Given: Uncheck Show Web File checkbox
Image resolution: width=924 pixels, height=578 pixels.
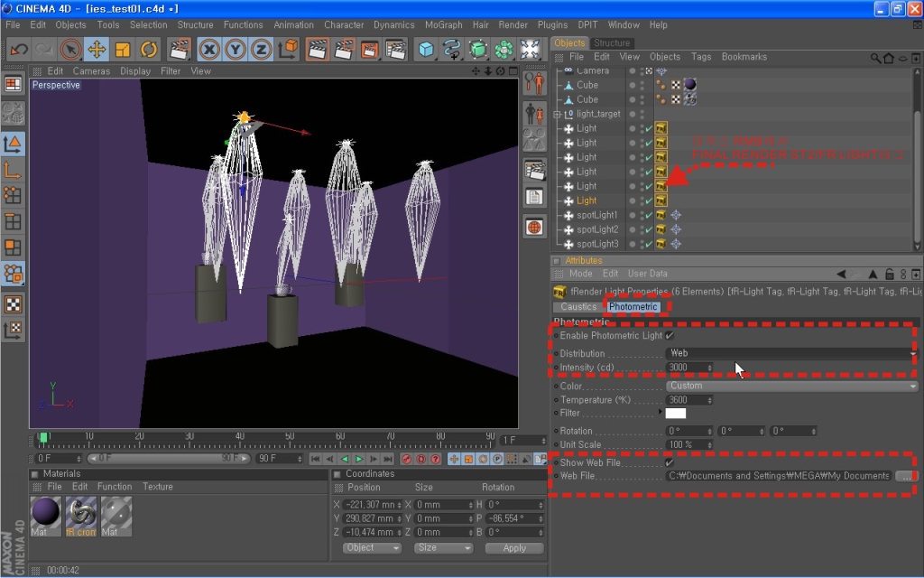Looking at the screenshot, I should 670,463.
